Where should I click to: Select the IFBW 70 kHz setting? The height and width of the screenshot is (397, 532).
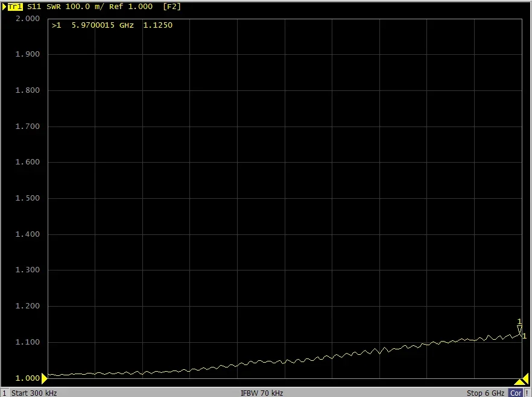(x=262, y=393)
